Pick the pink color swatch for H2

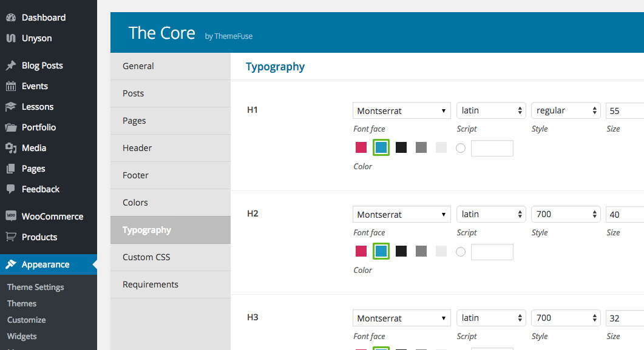(x=361, y=252)
